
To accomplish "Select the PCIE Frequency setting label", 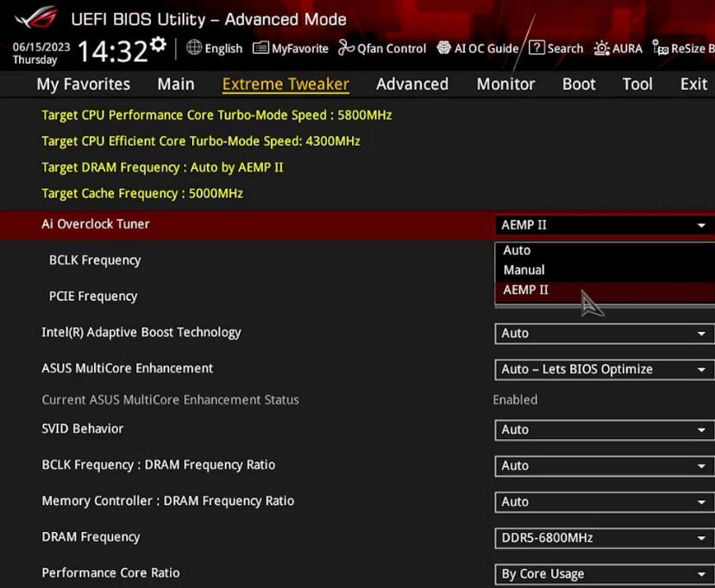I will click(93, 297).
